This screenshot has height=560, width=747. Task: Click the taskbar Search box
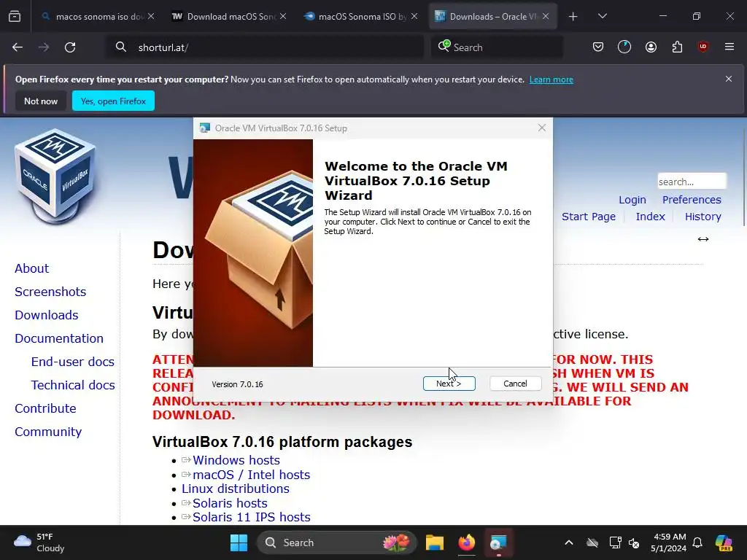(x=336, y=542)
